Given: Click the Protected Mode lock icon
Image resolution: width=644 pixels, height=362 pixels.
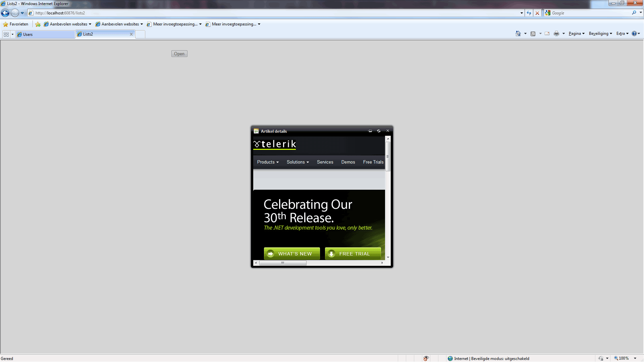Looking at the screenshot, I should [601, 358].
